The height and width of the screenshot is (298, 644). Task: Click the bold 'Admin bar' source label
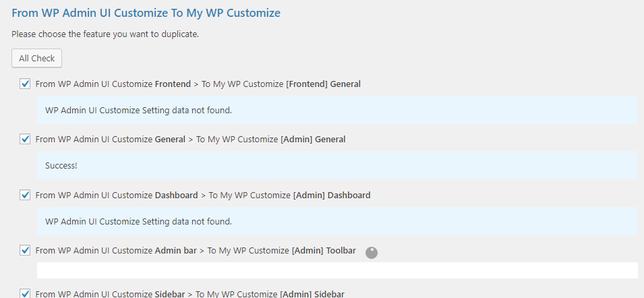tap(176, 250)
